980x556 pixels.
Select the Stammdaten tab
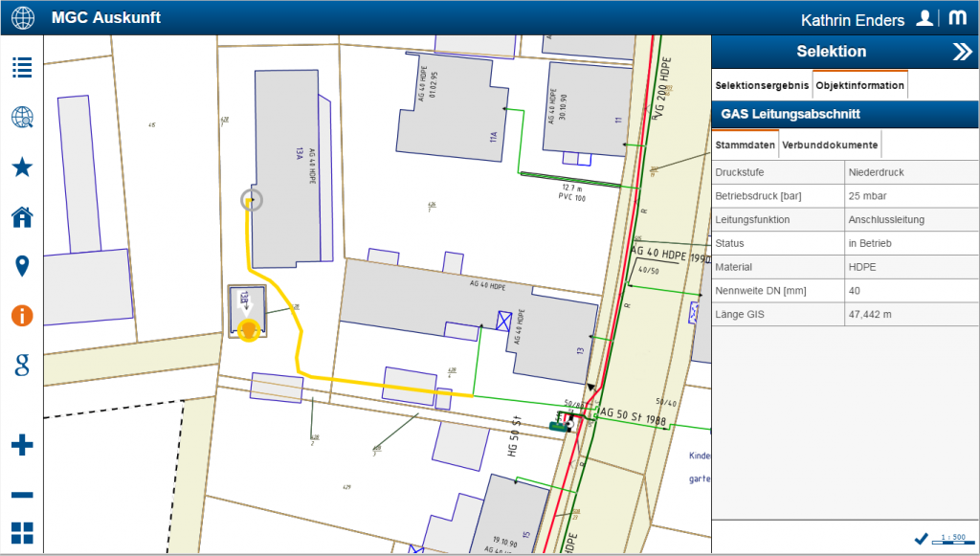(746, 145)
